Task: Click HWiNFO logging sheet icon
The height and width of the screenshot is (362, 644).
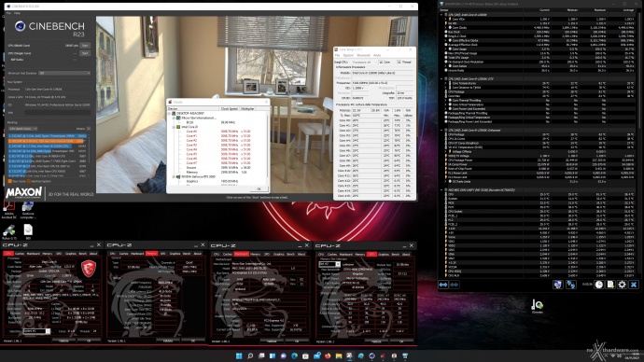Action: pyautogui.click(x=610, y=285)
